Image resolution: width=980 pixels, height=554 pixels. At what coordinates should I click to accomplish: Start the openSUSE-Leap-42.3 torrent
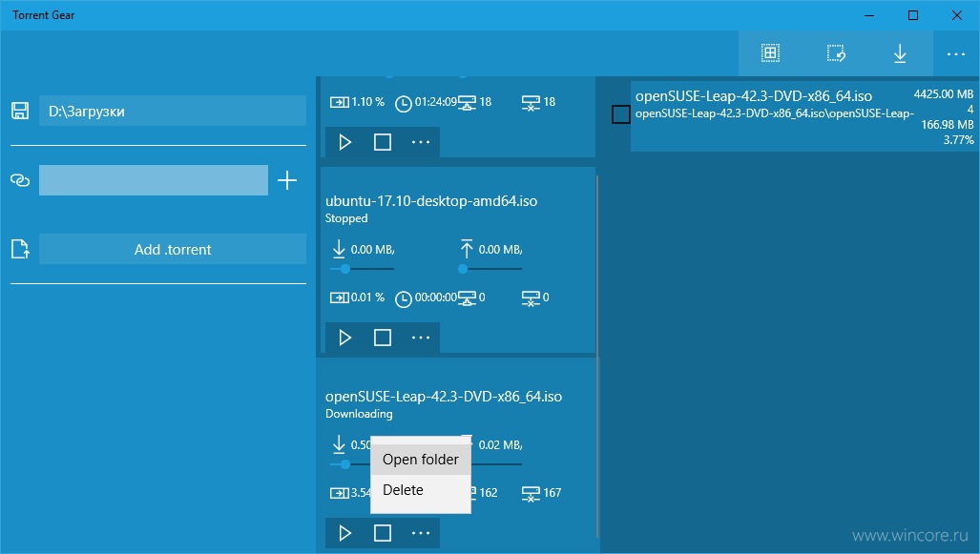tap(344, 533)
